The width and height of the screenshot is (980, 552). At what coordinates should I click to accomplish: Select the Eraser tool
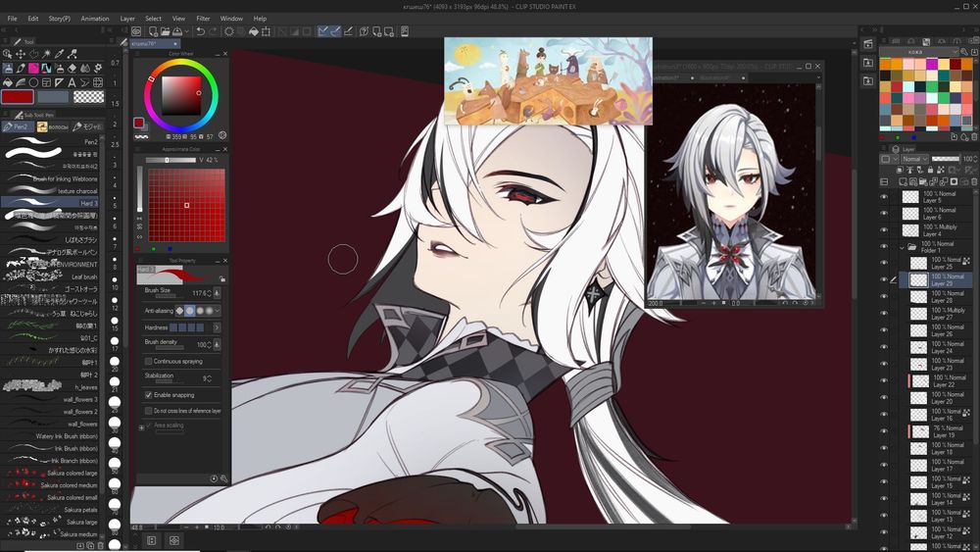pyautogui.click(x=73, y=68)
